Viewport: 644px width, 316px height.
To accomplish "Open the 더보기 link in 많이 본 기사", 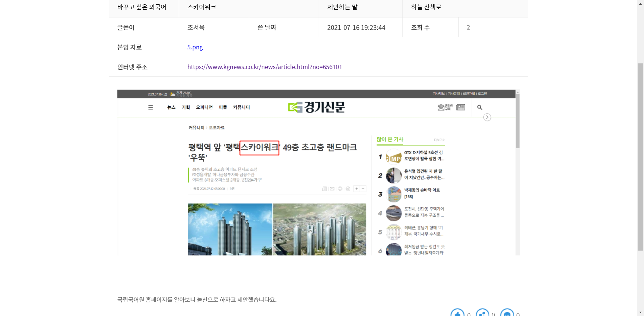I will coord(439,140).
